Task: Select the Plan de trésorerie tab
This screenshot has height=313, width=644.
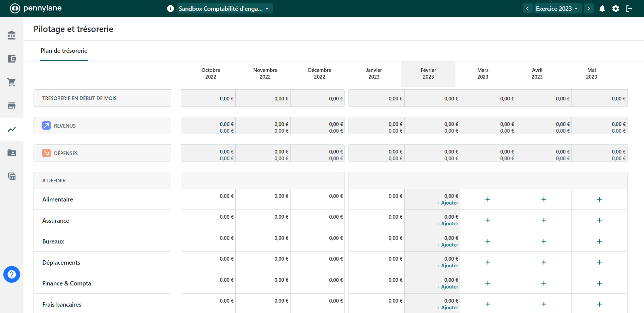Action: tap(64, 51)
